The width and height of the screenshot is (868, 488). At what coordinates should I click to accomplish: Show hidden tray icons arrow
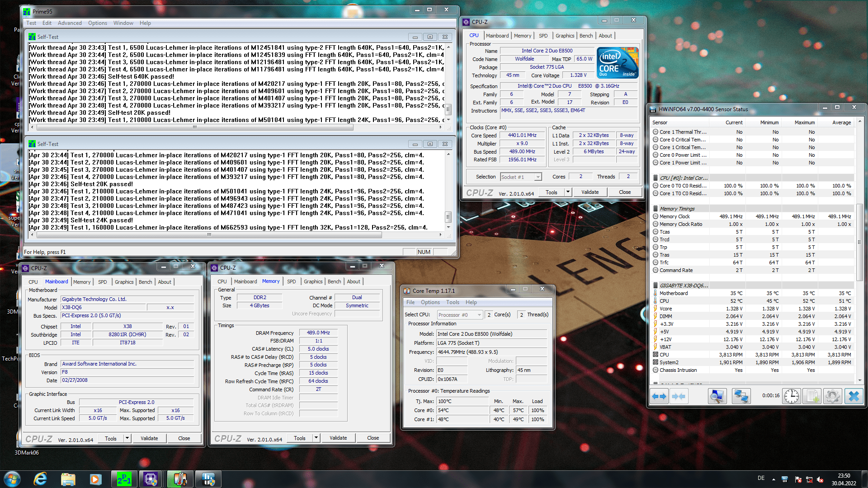pyautogui.click(x=774, y=479)
